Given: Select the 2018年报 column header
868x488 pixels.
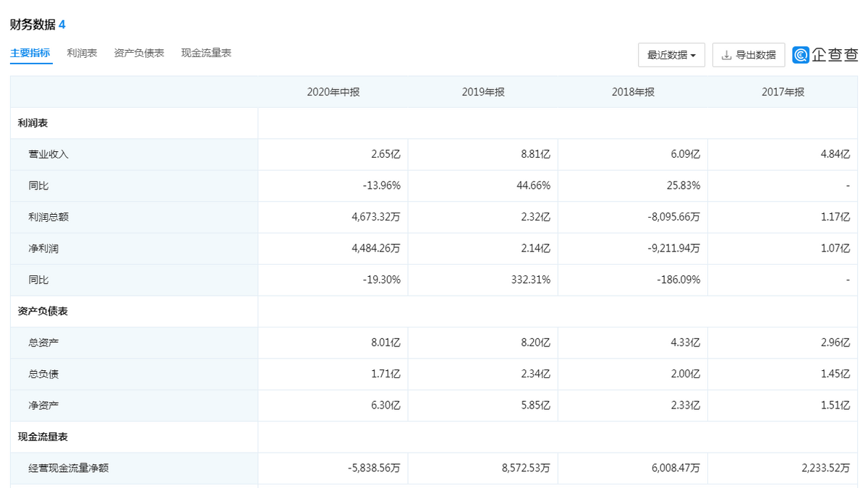Looking at the screenshot, I should tap(633, 92).
